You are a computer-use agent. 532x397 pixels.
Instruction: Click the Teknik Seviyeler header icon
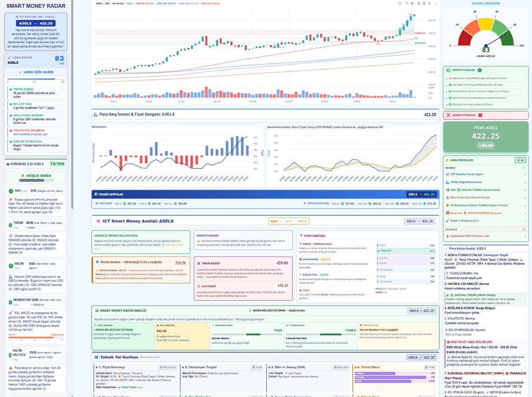(95, 194)
